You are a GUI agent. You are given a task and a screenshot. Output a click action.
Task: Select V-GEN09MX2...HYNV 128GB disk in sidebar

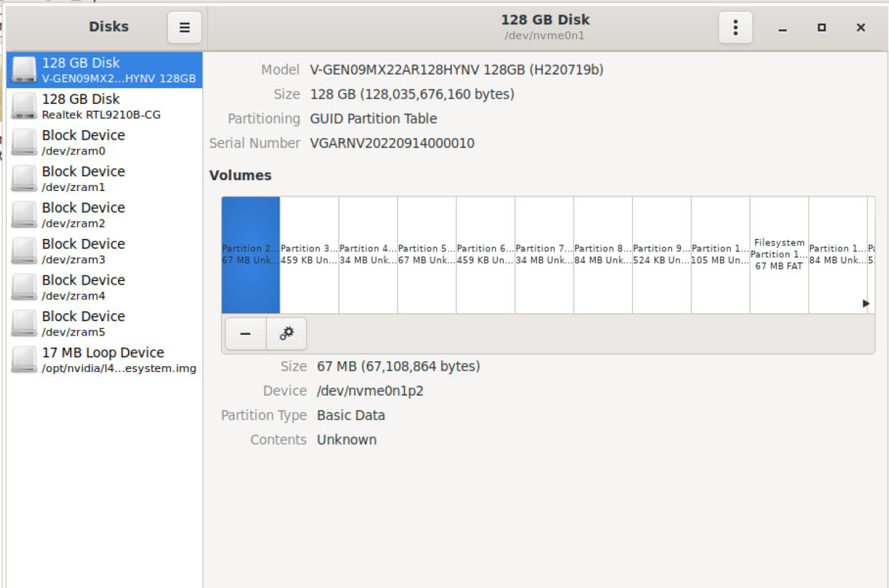click(104, 70)
